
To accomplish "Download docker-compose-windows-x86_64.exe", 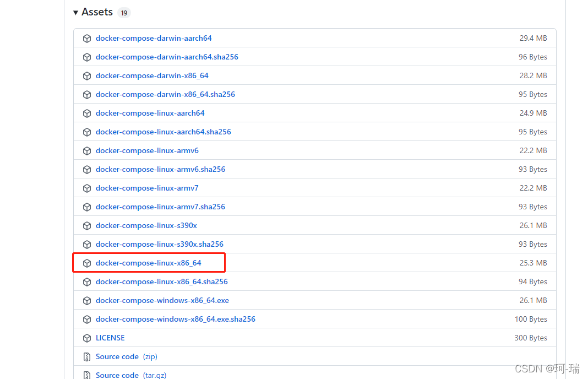I will (x=162, y=301).
